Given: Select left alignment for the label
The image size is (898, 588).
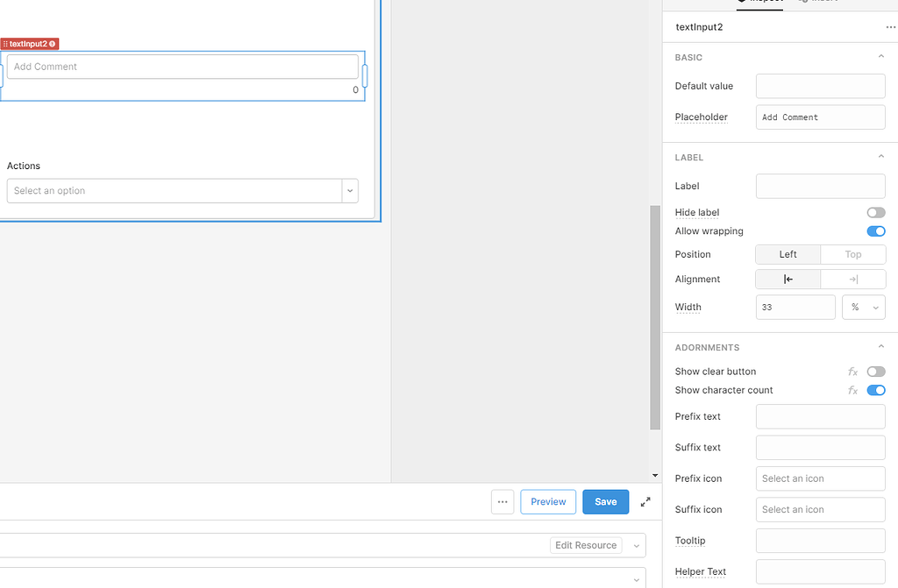Looking at the screenshot, I should pos(788,279).
